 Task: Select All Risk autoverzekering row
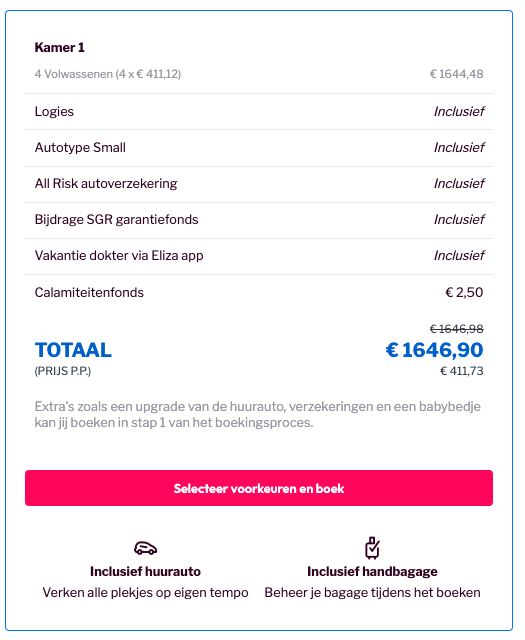point(259,184)
